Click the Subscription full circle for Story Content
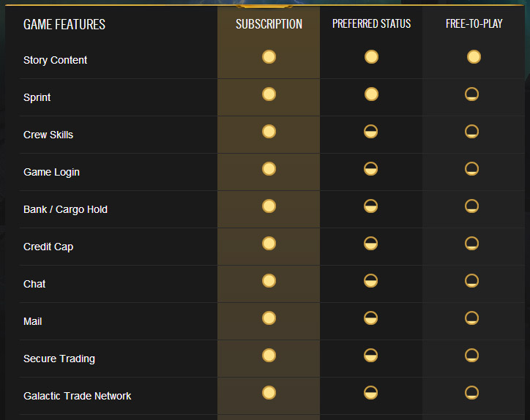 click(x=269, y=57)
